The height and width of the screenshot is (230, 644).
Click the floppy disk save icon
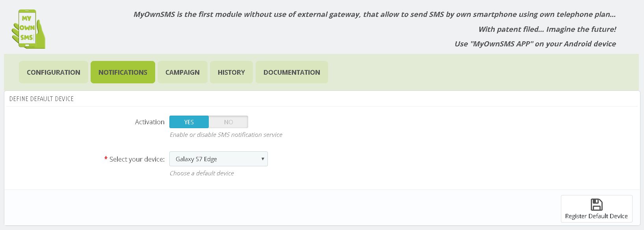596,205
